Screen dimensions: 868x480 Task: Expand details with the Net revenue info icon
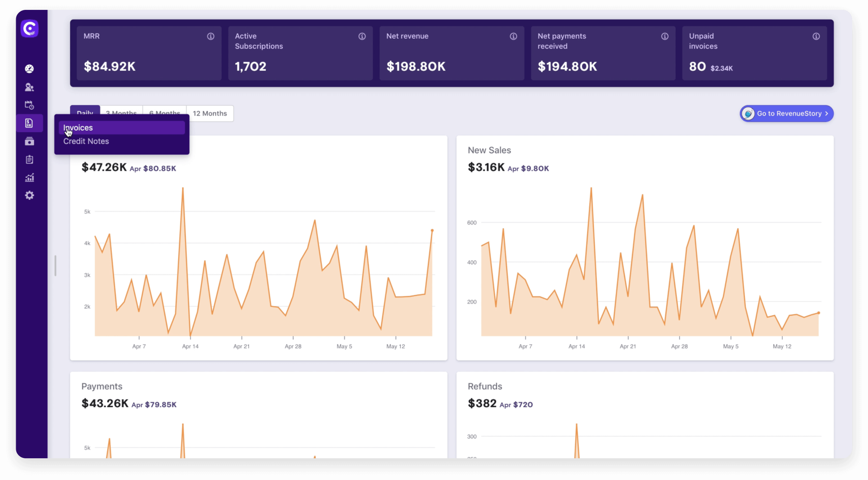(513, 36)
